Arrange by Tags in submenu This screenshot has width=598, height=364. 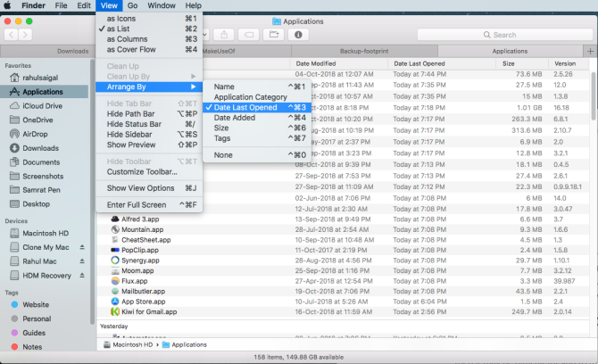click(257, 138)
